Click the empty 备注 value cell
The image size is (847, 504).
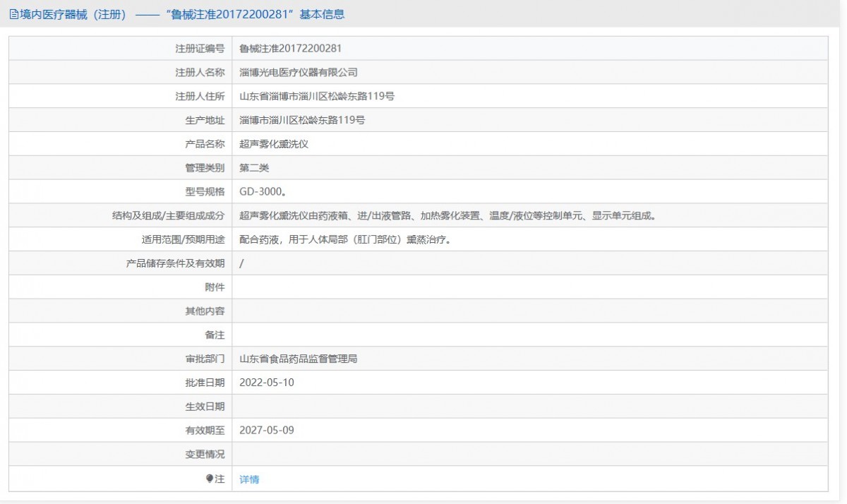click(x=529, y=335)
